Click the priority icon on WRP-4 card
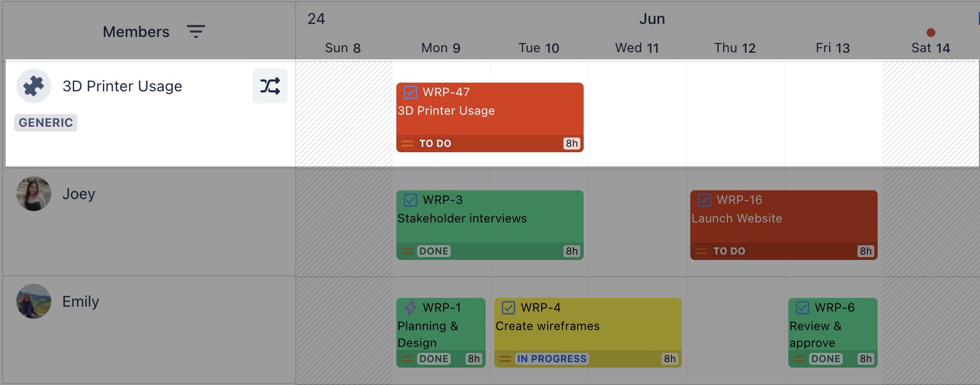 tap(505, 359)
